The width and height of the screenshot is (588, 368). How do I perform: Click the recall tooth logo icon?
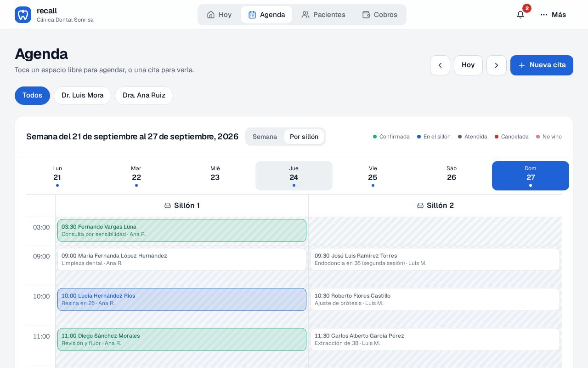tap(23, 15)
